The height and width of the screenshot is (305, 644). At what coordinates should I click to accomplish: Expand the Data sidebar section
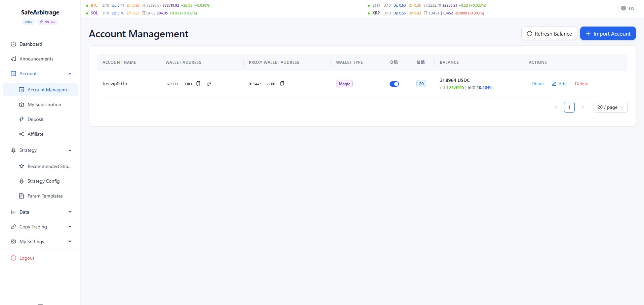[x=70, y=212]
